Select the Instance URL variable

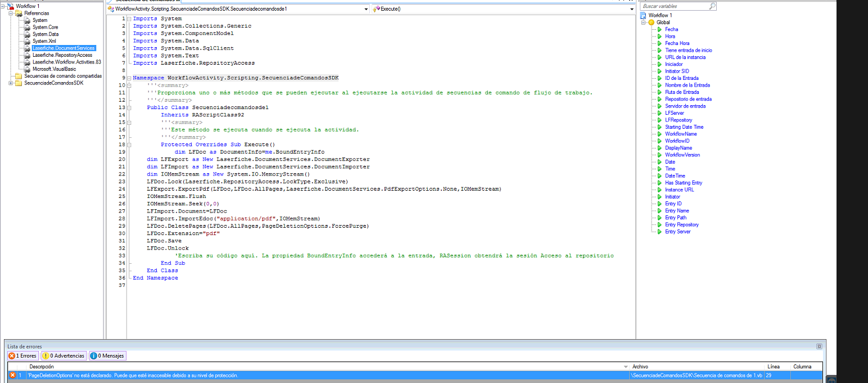[679, 190]
